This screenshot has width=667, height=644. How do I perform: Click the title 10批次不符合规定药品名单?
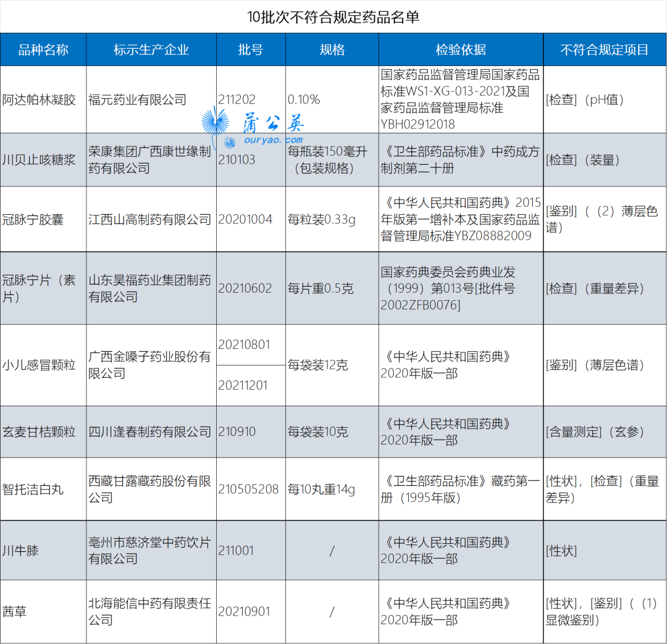(x=333, y=17)
